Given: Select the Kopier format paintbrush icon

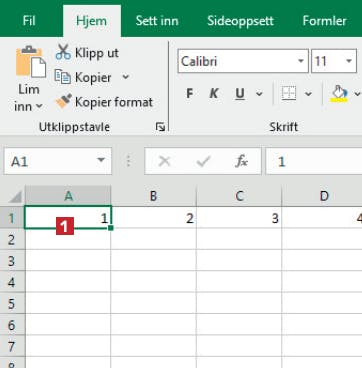Looking at the screenshot, I should coord(63,102).
